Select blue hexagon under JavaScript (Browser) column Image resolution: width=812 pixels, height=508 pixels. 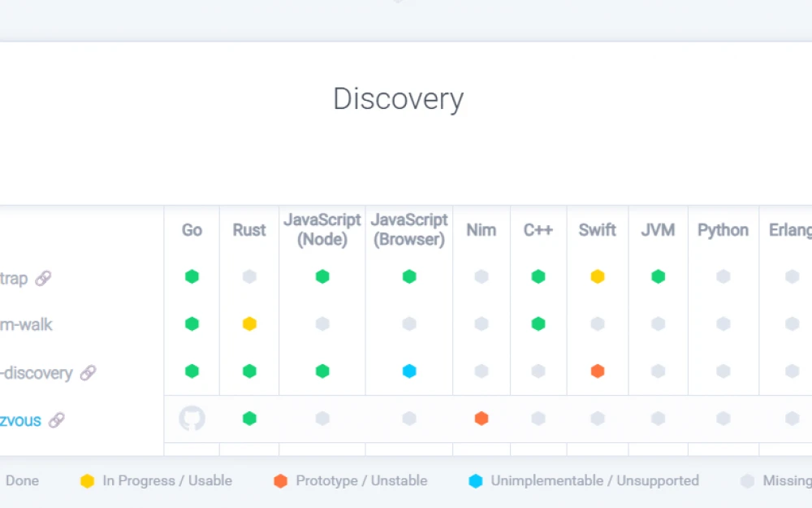coord(409,371)
